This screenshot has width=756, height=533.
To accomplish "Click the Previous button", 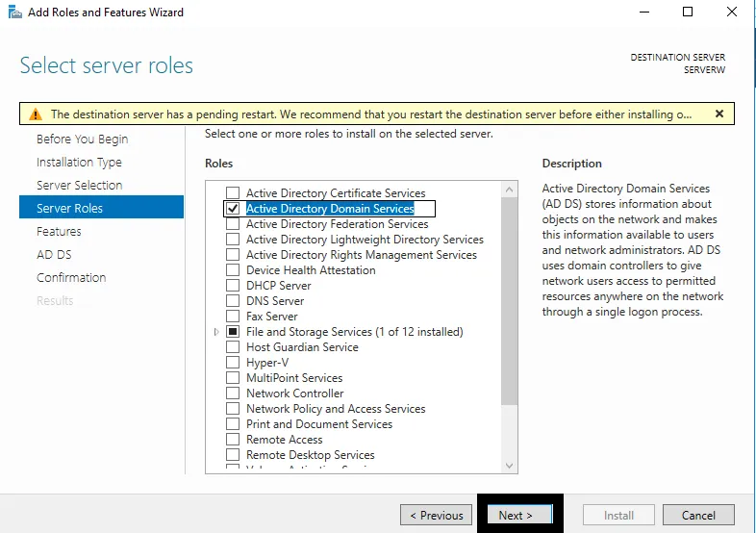I will [436, 515].
